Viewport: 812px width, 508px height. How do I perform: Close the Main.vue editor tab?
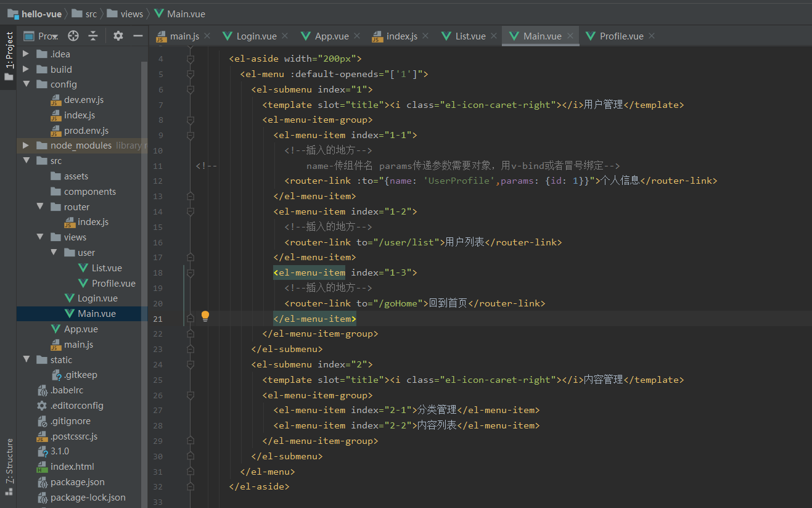click(571, 36)
